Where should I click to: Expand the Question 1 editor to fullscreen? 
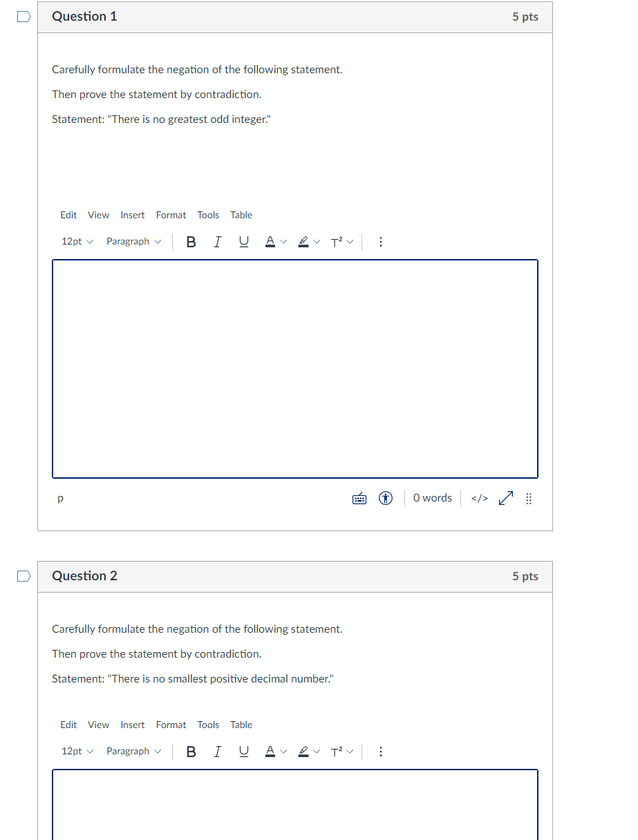(x=507, y=498)
